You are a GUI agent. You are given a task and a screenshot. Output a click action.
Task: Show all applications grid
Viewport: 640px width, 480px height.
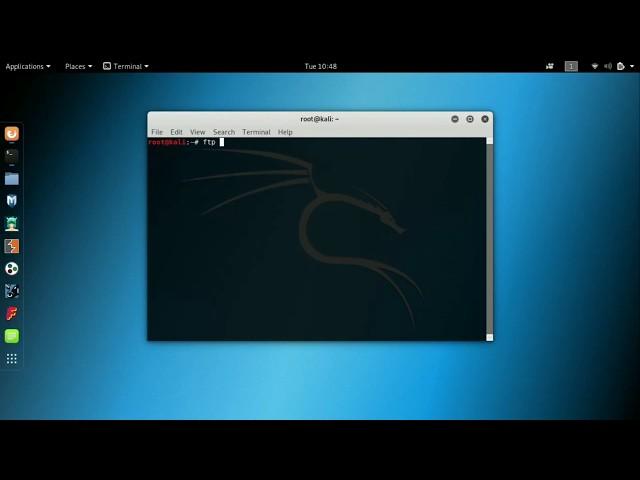pyautogui.click(x=11, y=359)
